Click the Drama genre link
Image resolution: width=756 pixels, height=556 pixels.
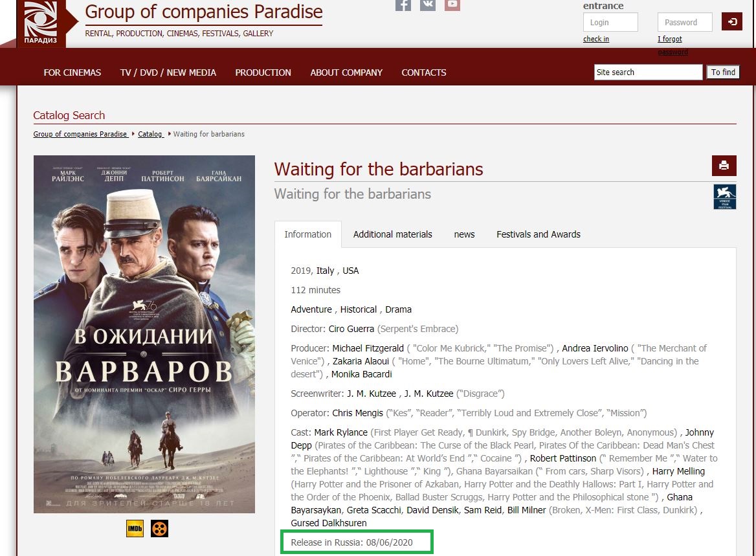(398, 309)
